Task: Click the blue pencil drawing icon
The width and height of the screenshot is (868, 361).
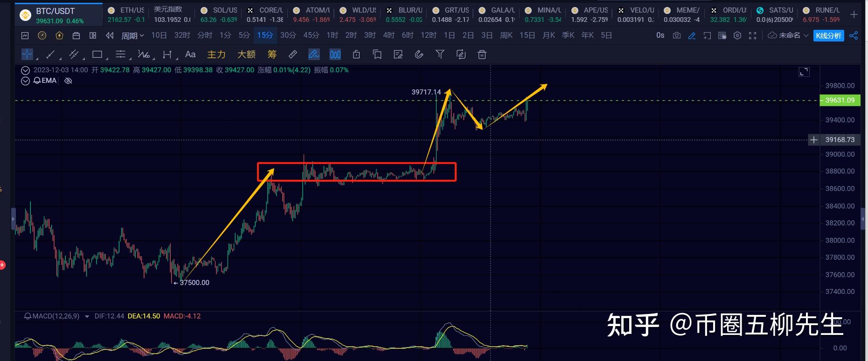Action: tap(692, 35)
